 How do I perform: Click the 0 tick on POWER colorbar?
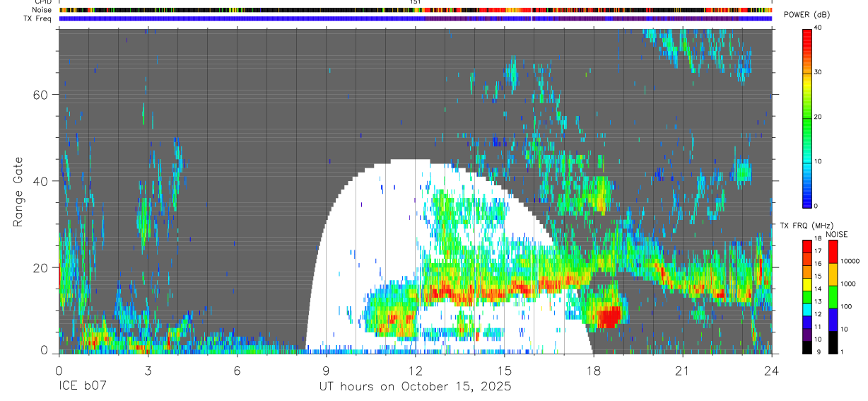816,206
